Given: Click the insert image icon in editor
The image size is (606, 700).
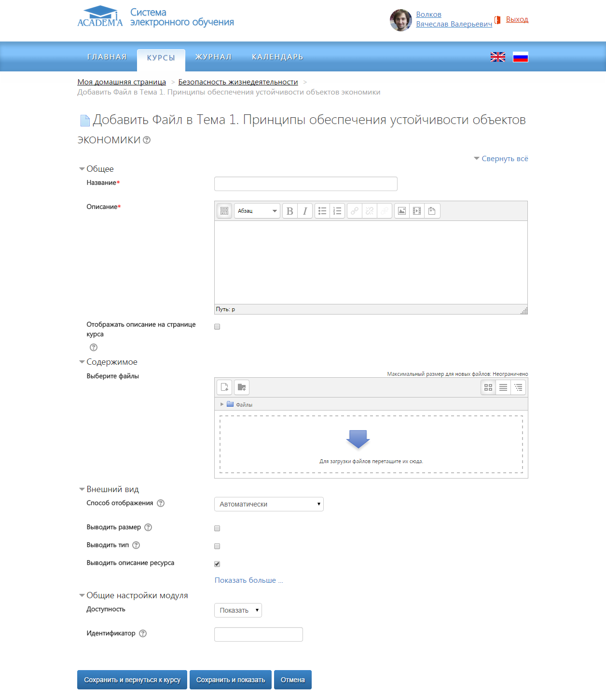Looking at the screenshot, I should tap(401, 211).
